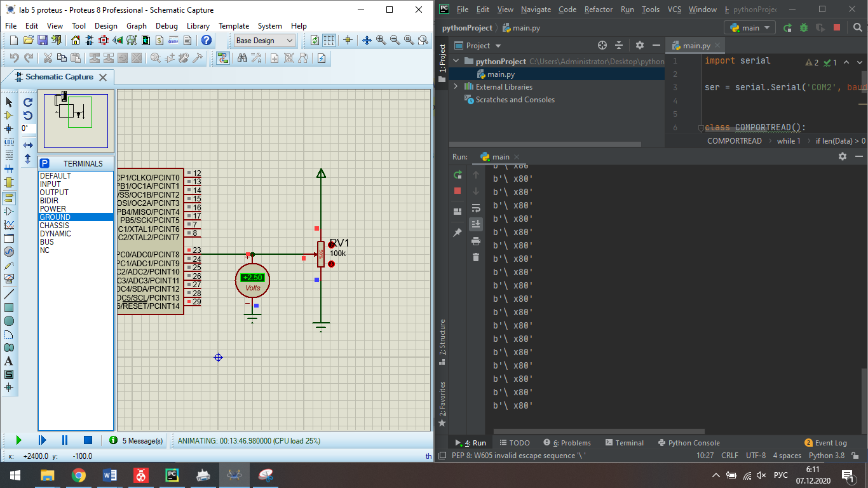Clear all Run console output with trash icon
The height and width of the screenshot is (488, 868).
pyautogui.click(x=476, y=257)
